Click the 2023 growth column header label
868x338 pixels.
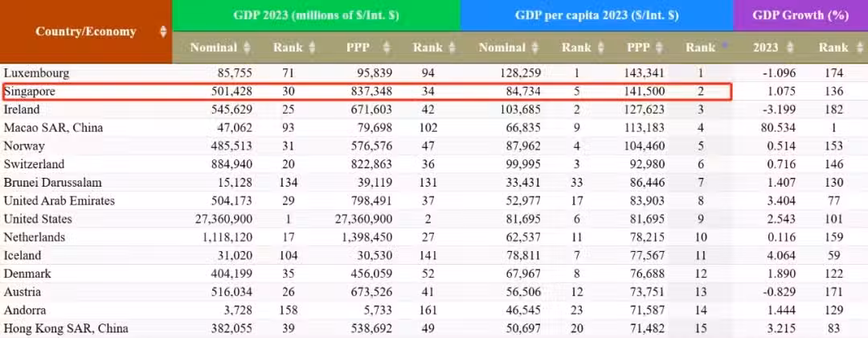click(766, 47)
